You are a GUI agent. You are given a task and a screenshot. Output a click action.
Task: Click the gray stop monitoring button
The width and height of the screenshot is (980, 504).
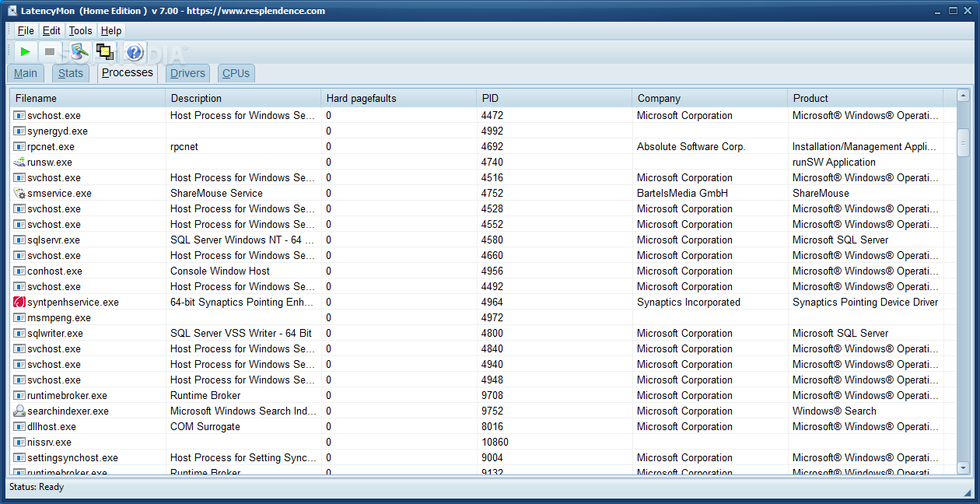[x=50, y=52]
